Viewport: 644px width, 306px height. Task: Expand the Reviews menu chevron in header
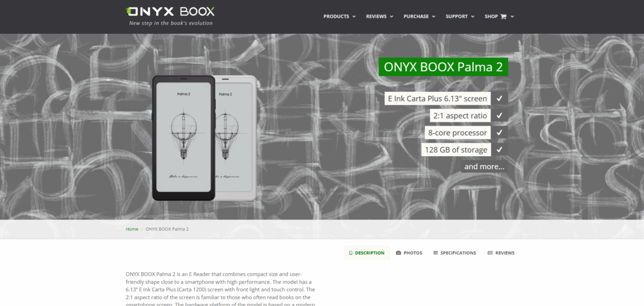(x=391, y=17)
